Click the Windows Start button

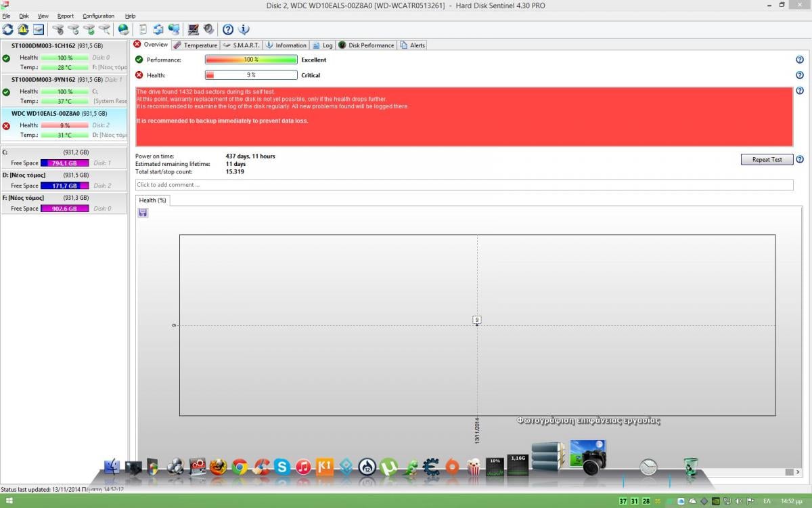9,501
